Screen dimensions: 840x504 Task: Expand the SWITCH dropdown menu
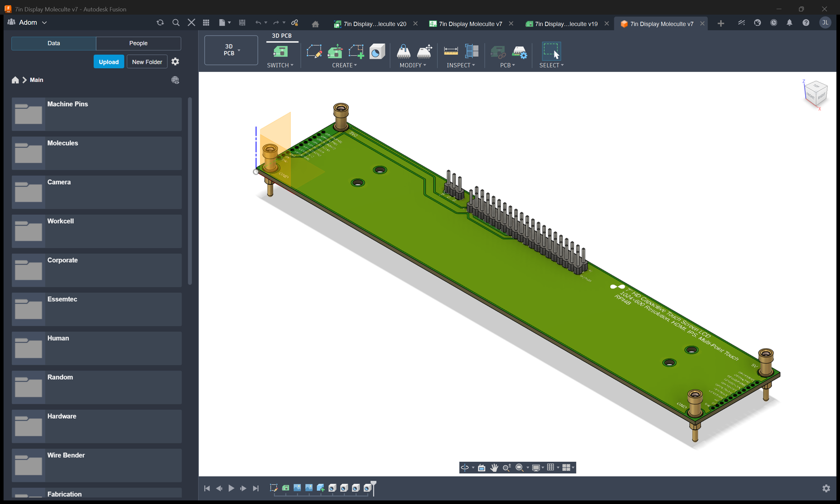(x=280, y=65)
